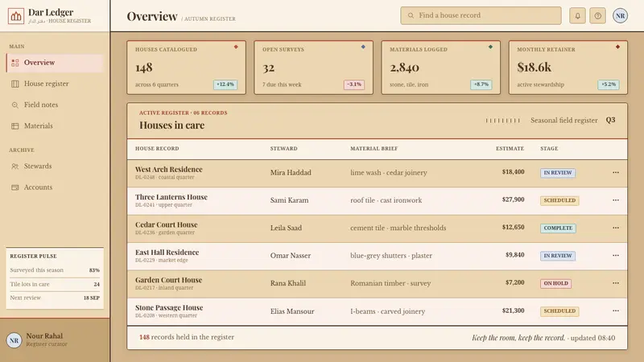Click steward name Omar Nasser

pyautogui.click(x=291, y=256)
